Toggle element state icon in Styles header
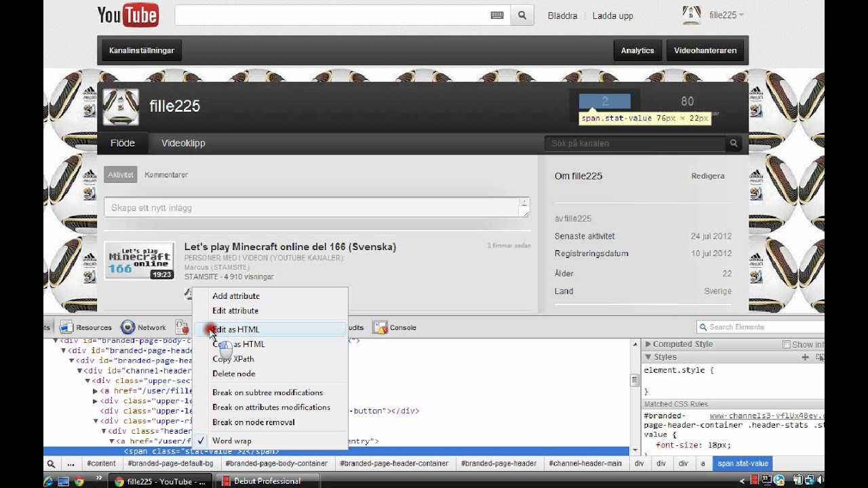 (821, 357)
